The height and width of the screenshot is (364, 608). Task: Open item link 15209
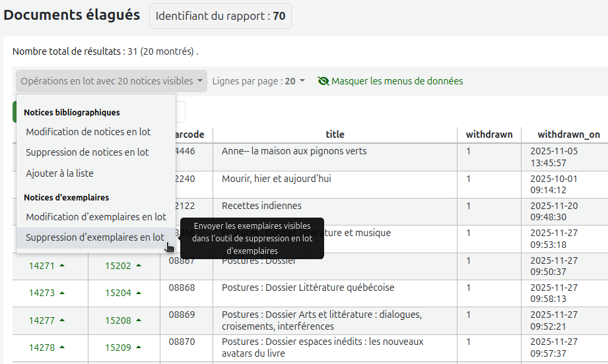(x=118, y=348)
